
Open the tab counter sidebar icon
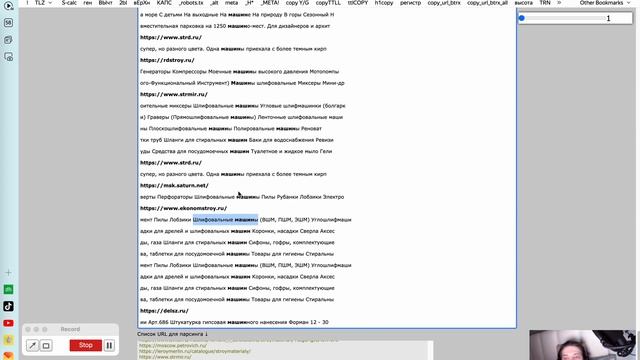(x=8, y=23)
